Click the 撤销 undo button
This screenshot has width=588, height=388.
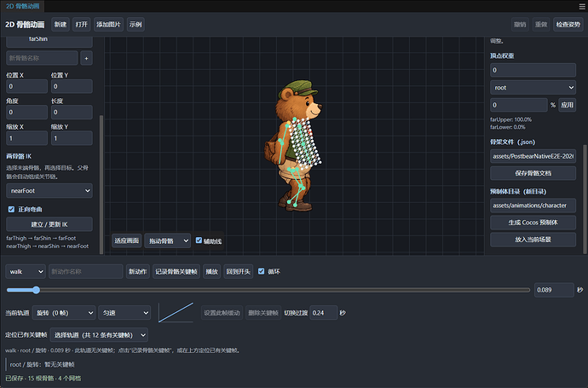pos(520,25)
